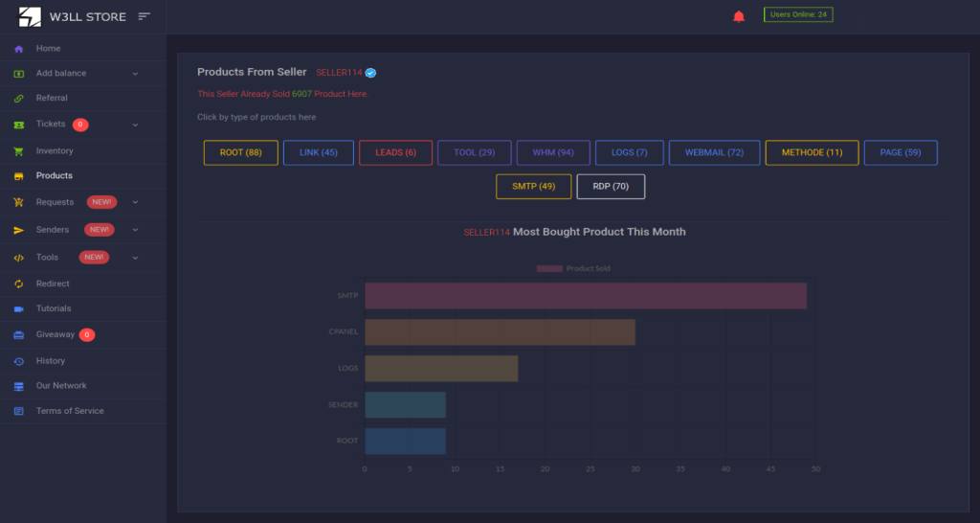Click the History clock icon
This screenshot has width=980, height=523.
[18, 361]
